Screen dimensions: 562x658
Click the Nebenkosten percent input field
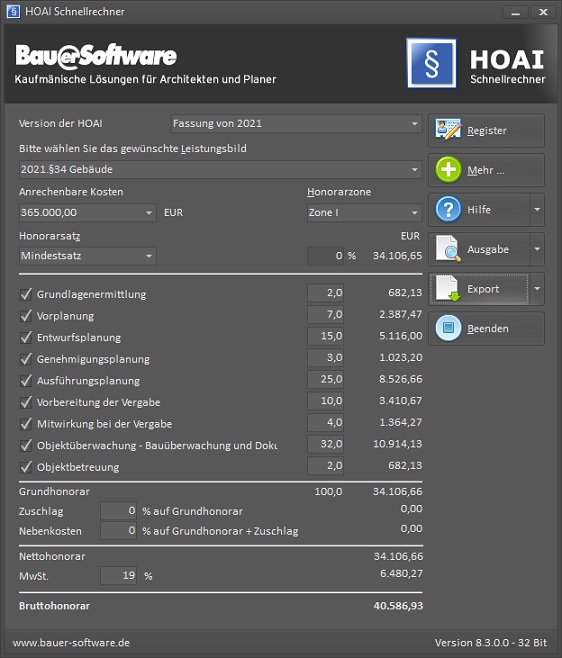click(118, 531)
